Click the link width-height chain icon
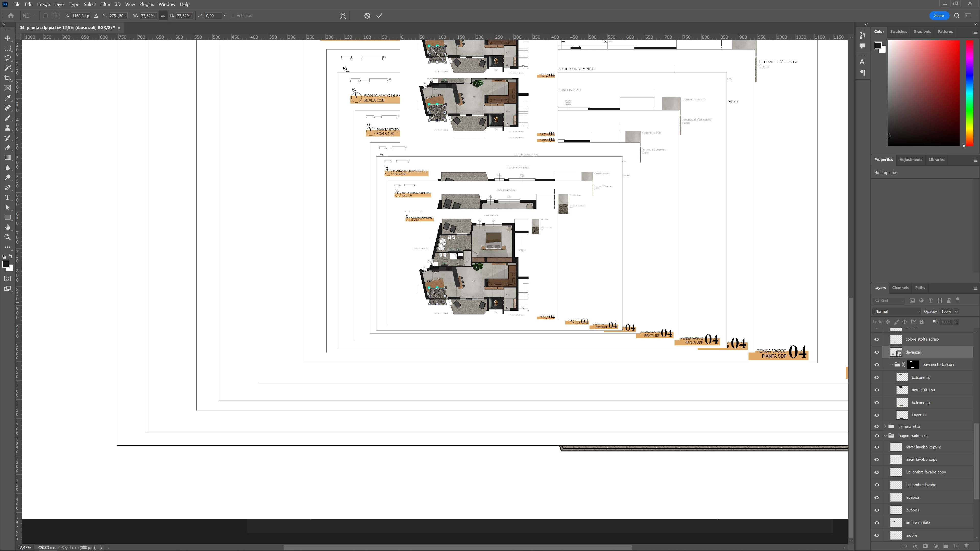 tap(163, 16)
